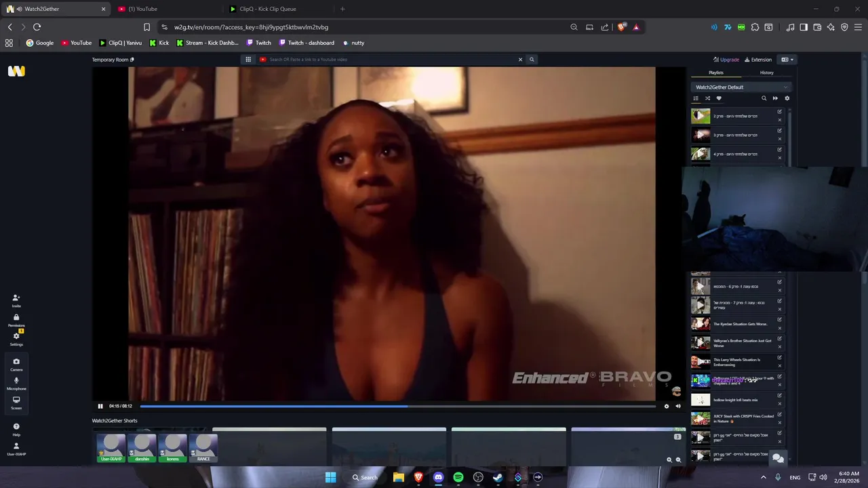Select the playlist list view icon

click(696, 98)
